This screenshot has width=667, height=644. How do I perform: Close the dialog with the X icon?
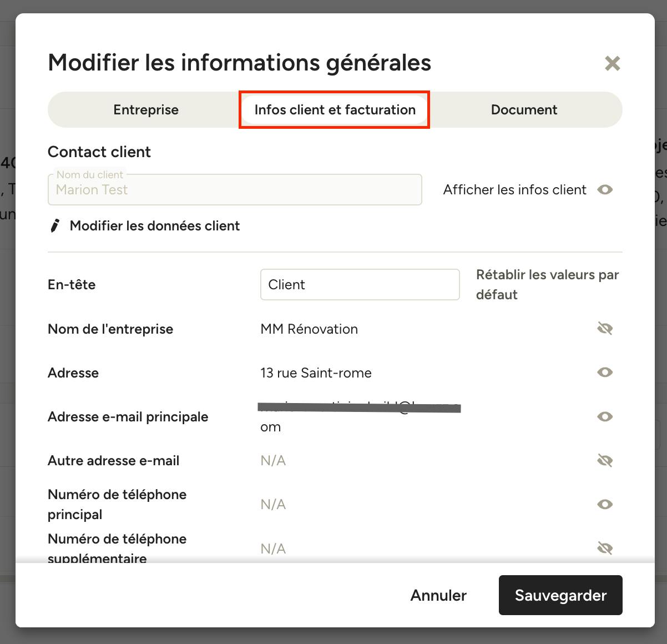click(x=612, y=63)
